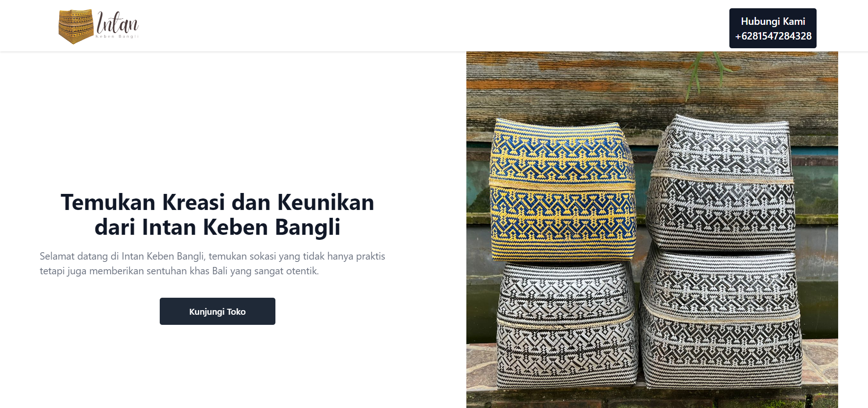Screen dimensions: 868x408
Task: Click the paragraph line starting tetapi juga
Action: (179, 271)
